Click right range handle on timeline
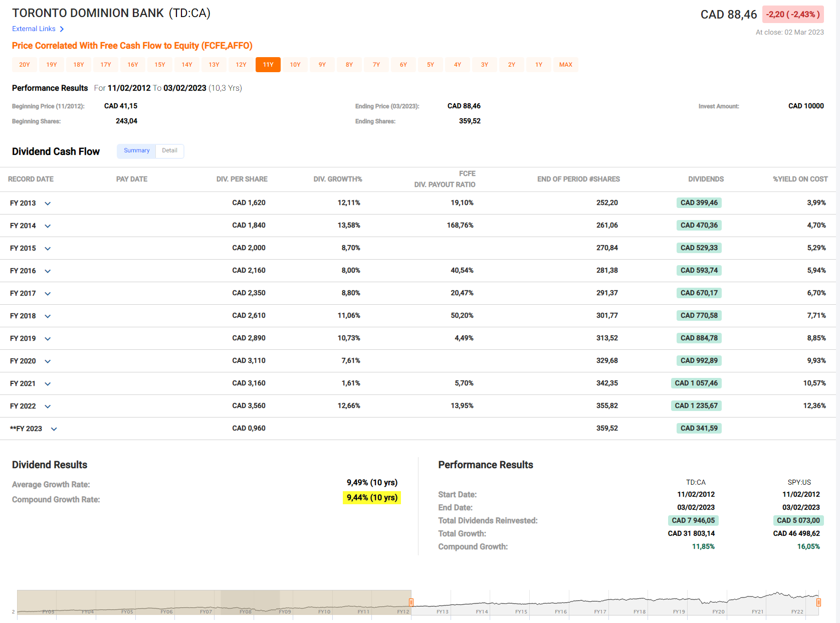Viewport: 840px width, 623px height. pyautogui.click(x=818, y=602)
